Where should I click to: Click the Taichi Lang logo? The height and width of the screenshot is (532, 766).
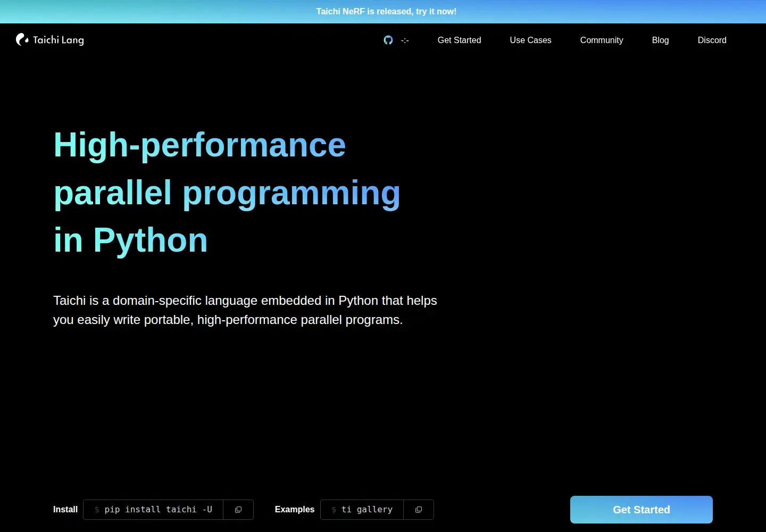(50, 39)
